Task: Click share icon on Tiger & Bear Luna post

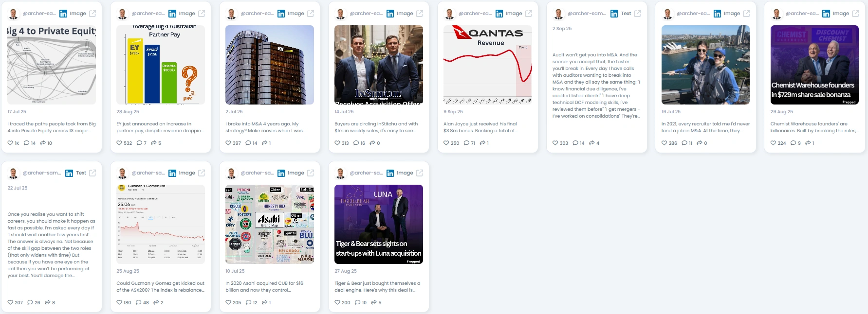Action: pyautogui.click(x=374, y=302)
